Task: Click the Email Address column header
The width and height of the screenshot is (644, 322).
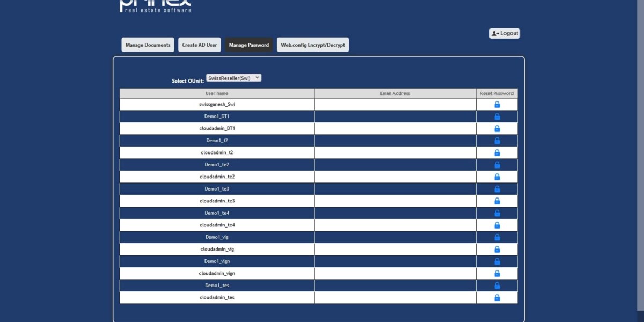Action: [395, 93]
